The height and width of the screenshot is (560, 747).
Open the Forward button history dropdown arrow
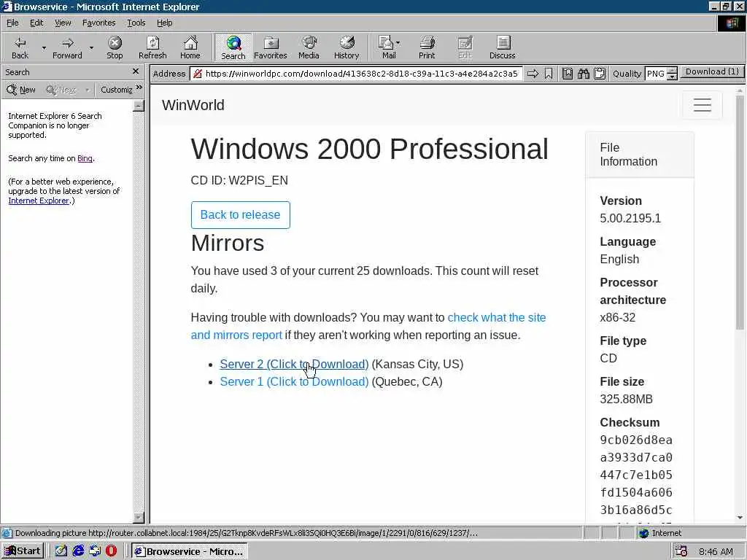click(91, 47)
